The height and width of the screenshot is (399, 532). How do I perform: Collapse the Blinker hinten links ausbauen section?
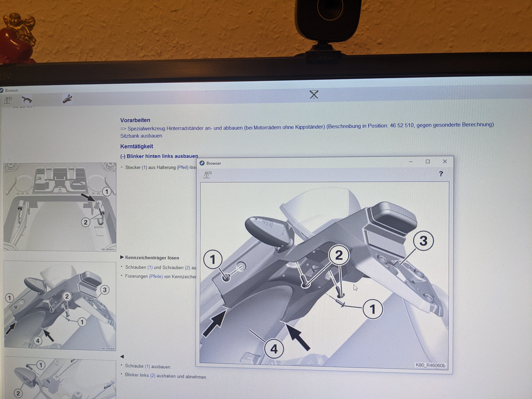[123, 156]
